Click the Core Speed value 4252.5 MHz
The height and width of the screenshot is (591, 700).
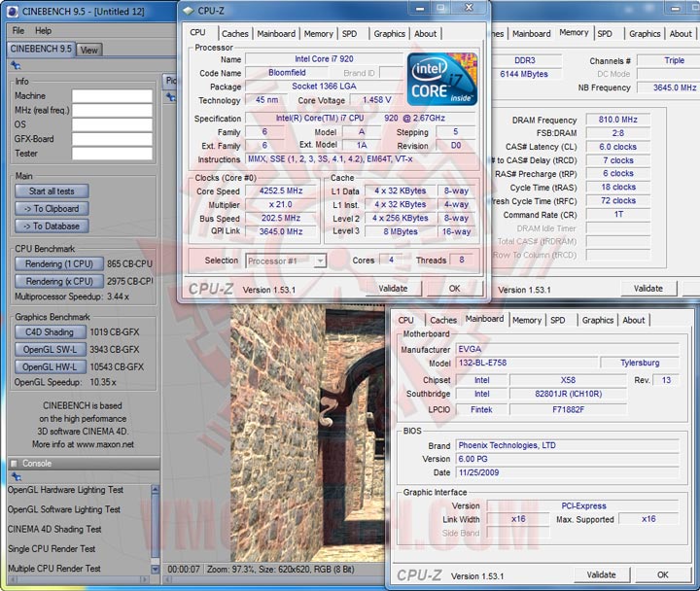(x=281, y=191)
